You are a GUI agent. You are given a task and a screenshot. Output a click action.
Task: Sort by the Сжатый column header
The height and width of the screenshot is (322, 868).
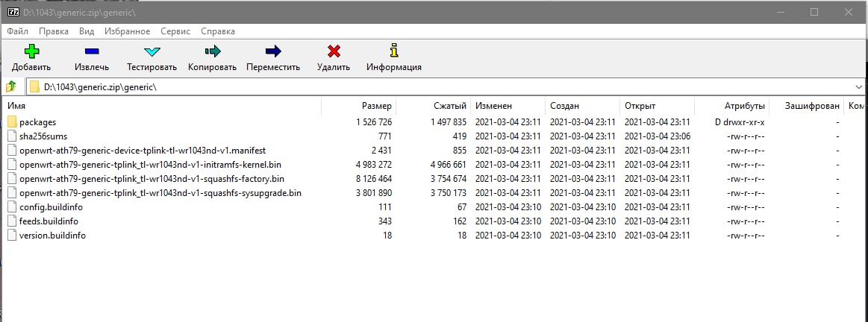tap(434, 106)
